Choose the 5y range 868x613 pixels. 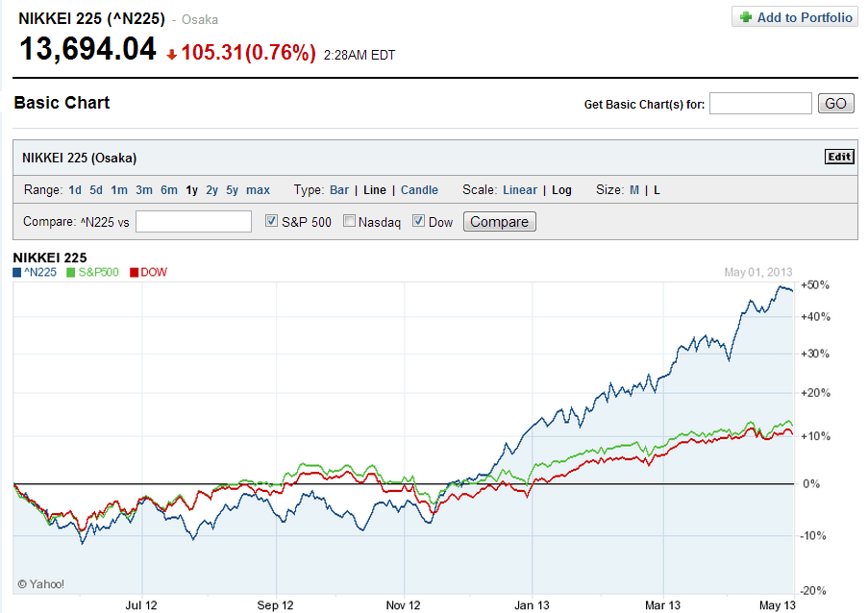[232, 190]
